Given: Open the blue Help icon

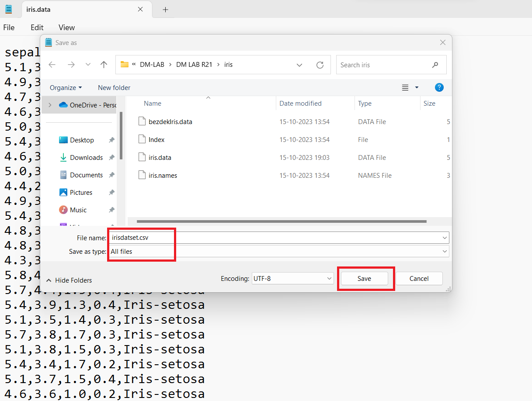Looking at the screenshot, I should (x=439, y=87).
